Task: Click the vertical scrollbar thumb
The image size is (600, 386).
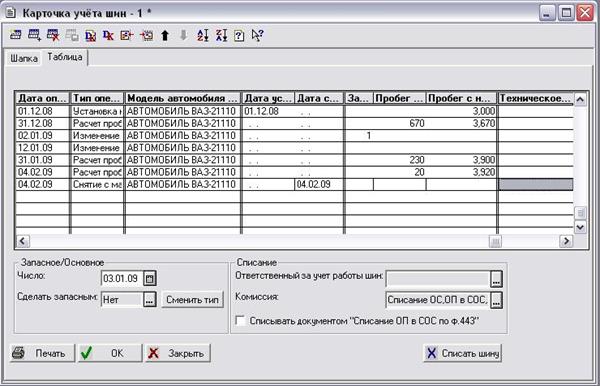Action: pyautogui.click(x=580, y=212)
